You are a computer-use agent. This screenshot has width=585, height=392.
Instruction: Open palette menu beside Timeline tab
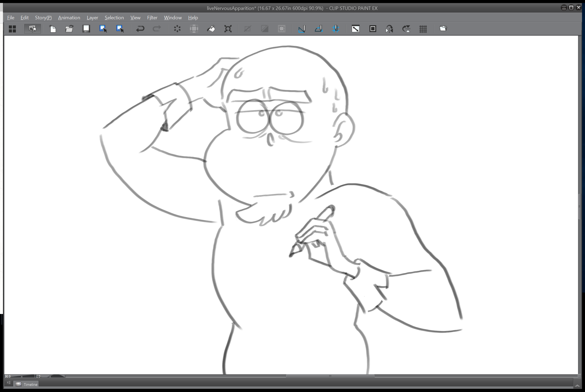[x=9, y=383]
